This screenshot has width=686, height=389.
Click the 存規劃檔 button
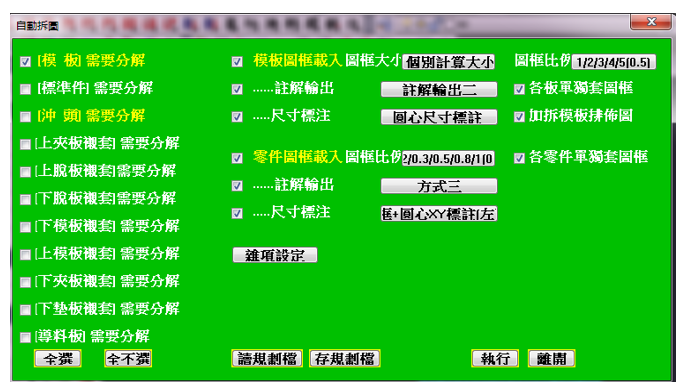pyautogui.click(x=344, y=359)
